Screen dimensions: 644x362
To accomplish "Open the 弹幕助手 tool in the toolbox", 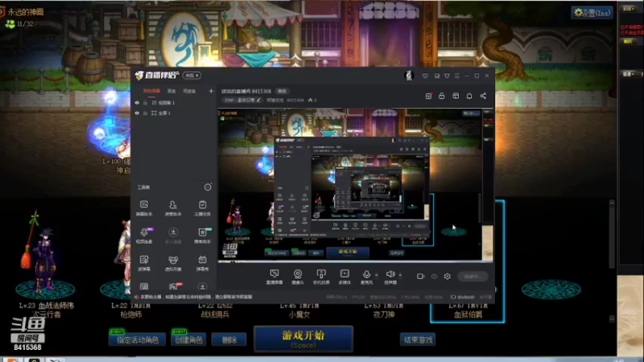I will point(144,208).
